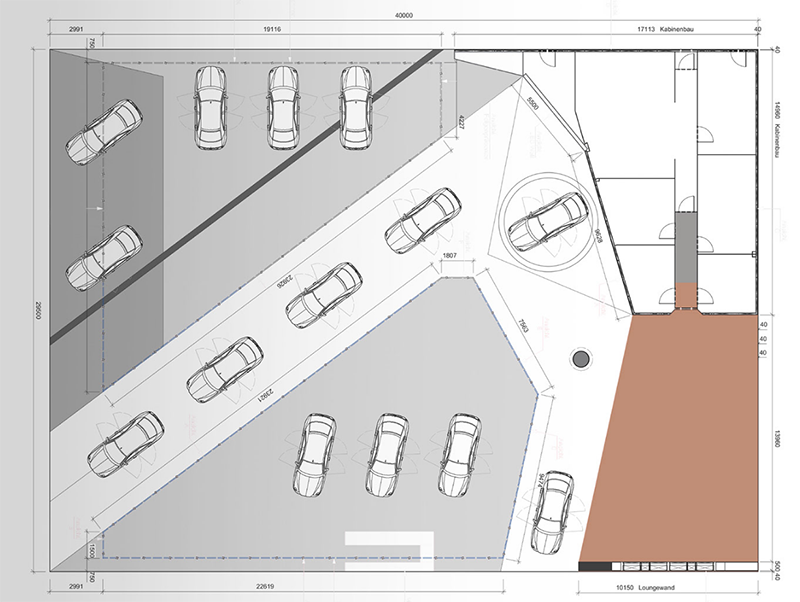Image resolution: width=800 pixels, height=602 pixels.
Task: Click the '40000' overall width dimension
Action: point(403,15)
